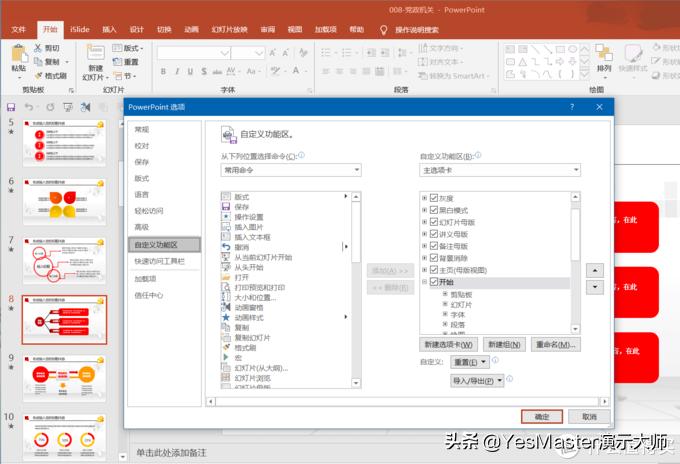Click the 排列 arrange icon in the ribbon
The width and height of the screenshot is (680, 464).
604,53
